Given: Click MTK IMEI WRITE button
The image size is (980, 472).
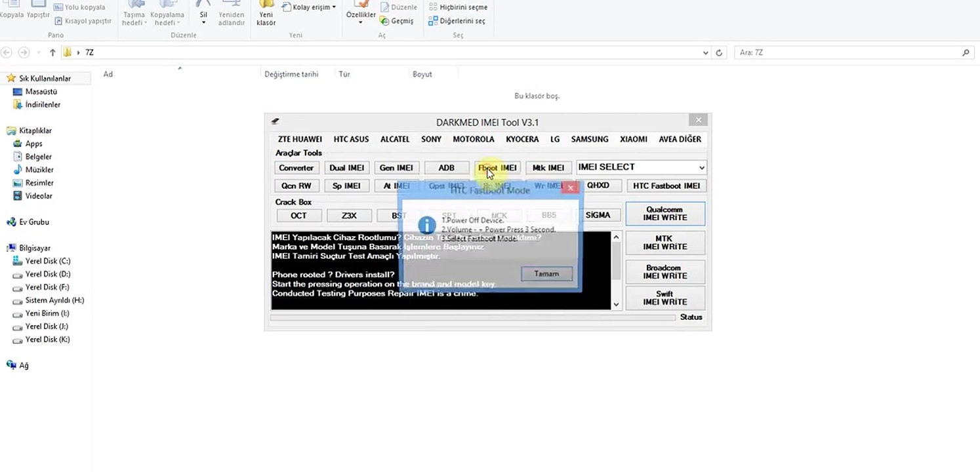Looking at the screenshot, I should coord(665,243).
